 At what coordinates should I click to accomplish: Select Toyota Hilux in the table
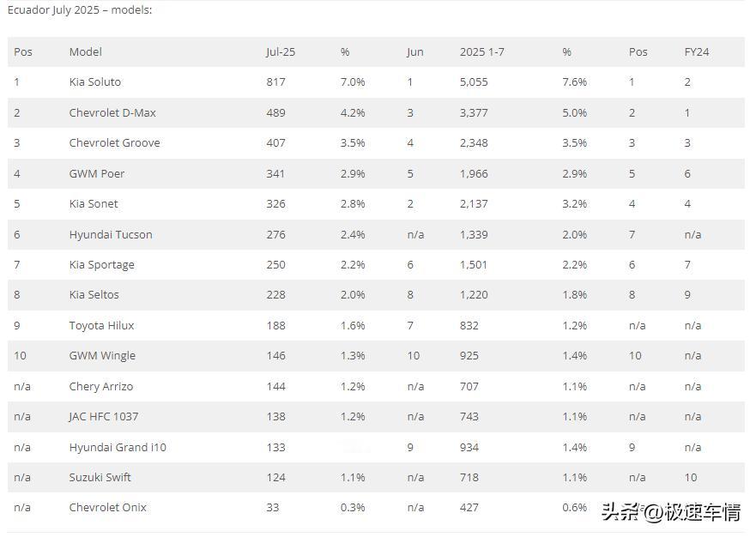point(101,325)
